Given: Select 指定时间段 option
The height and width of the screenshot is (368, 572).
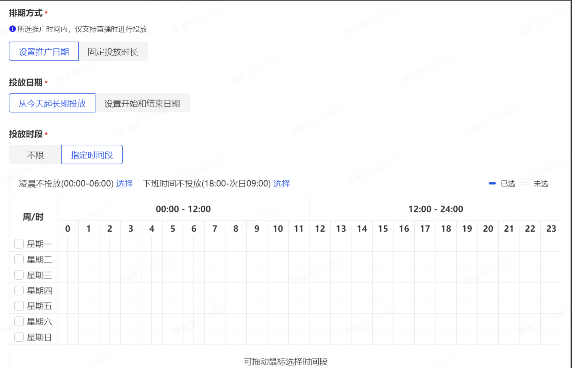Looking at the screenshot, I should tap(92, 155).
